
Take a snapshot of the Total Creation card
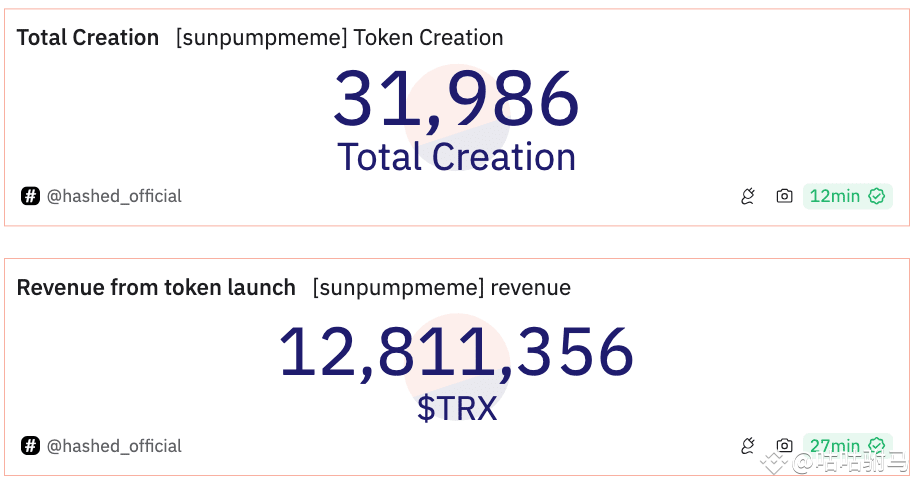pyautogui.click(x=784, y=196)
